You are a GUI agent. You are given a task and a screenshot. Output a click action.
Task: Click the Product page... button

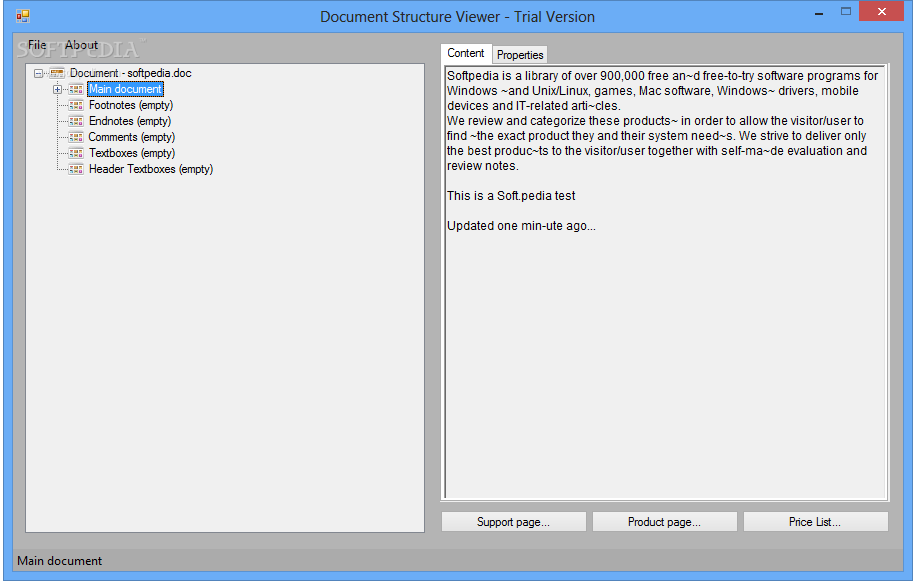pyautogui.click(x=664, y=522)
